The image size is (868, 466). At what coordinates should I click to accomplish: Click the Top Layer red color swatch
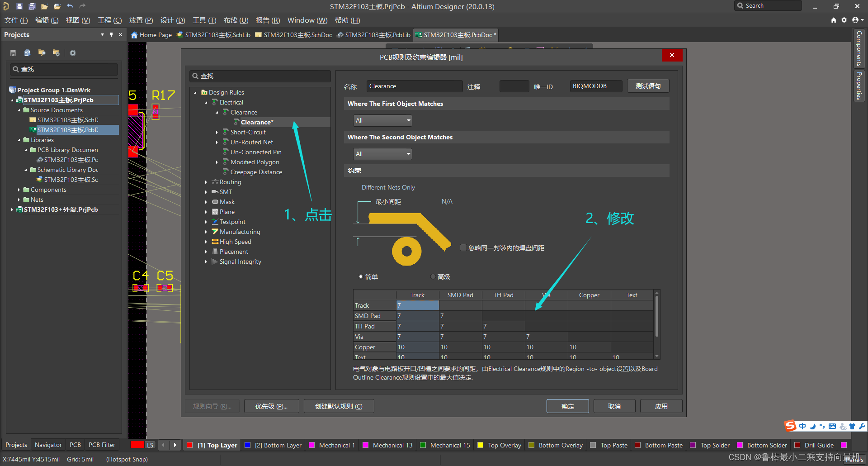click(x=190, y=445)
